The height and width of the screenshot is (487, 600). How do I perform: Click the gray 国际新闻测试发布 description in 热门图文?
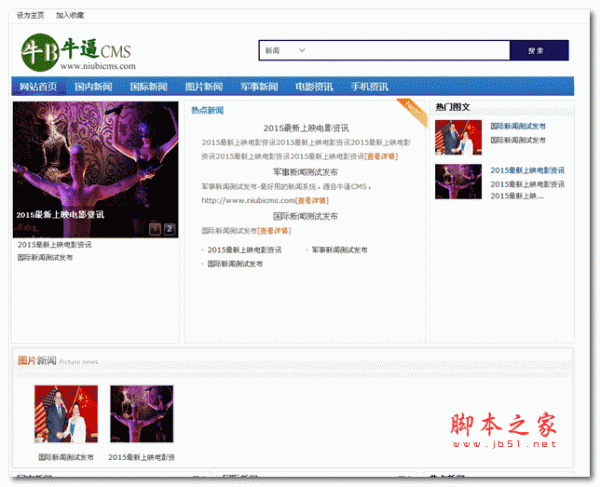coord(518,140)
